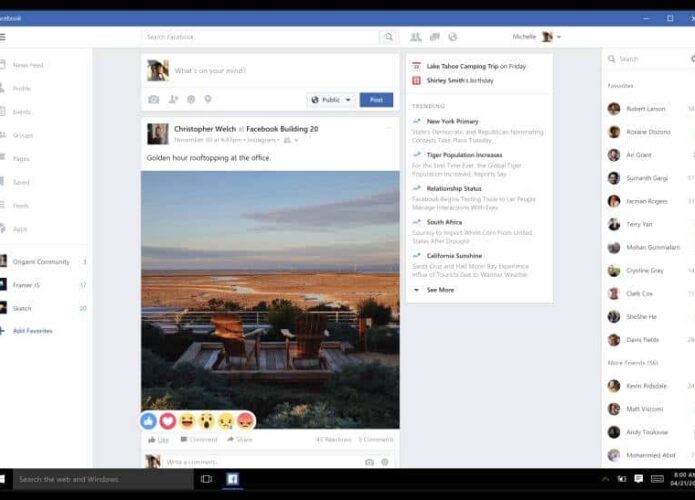
Task: Open Action Center notification icon
Action: [x=638, y=479]
